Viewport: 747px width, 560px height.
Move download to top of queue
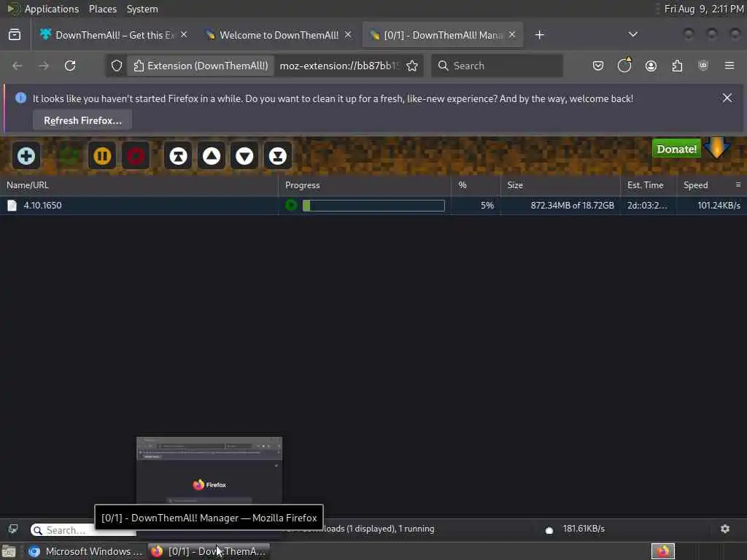point(178,156)
